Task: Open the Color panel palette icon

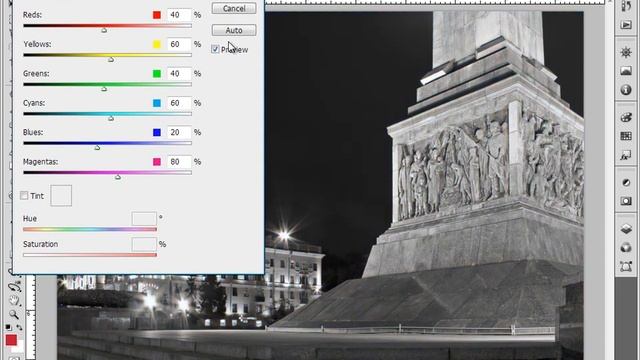Action: [x=626, y=118]
